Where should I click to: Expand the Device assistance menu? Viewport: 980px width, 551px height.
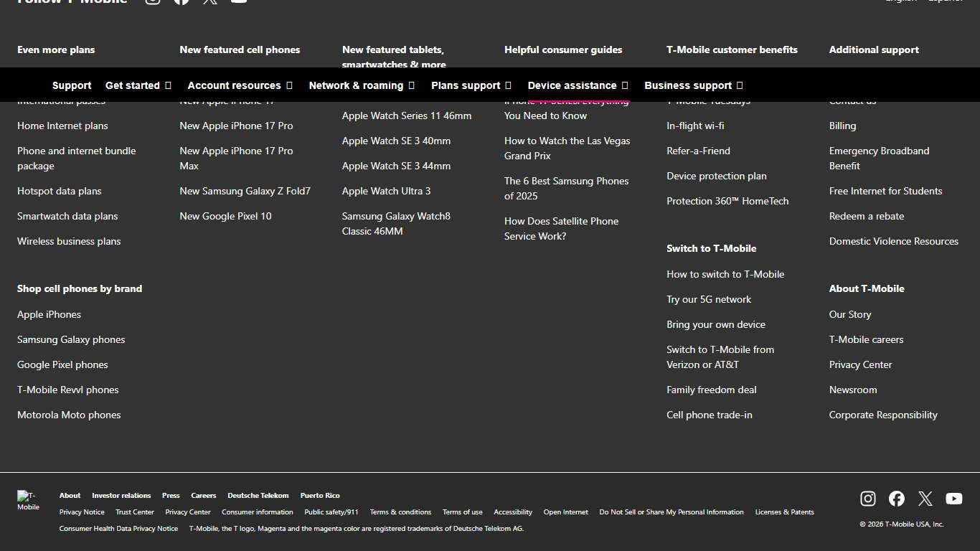click(573, 85)
